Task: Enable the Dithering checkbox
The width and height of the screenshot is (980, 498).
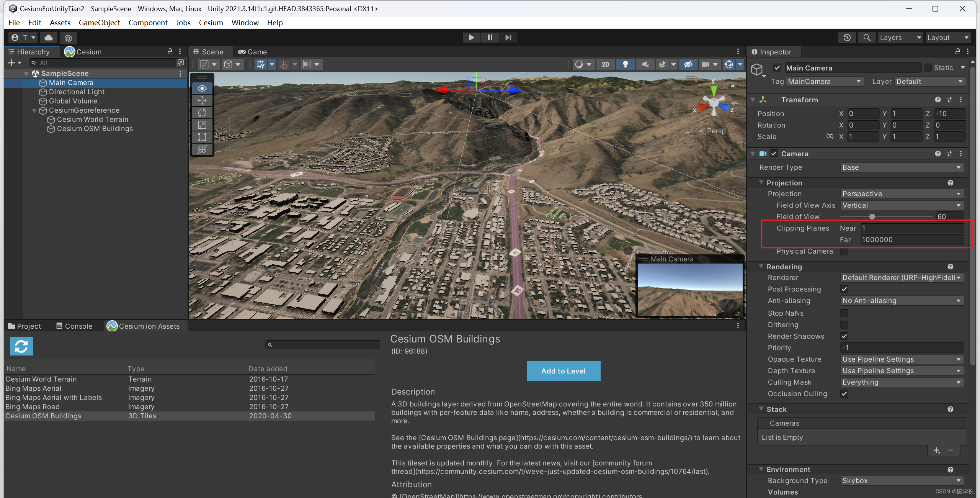Action: [x=844, y=325]
